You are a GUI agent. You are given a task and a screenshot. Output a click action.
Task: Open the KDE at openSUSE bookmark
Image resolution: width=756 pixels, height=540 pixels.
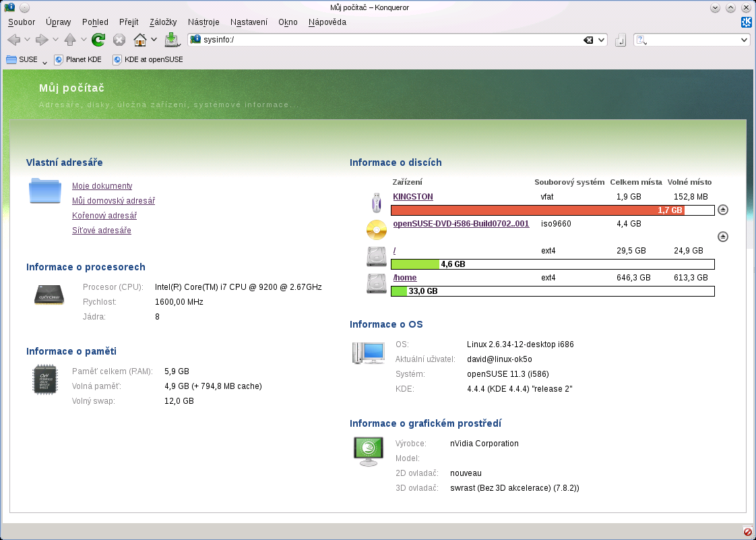(148, 60)
